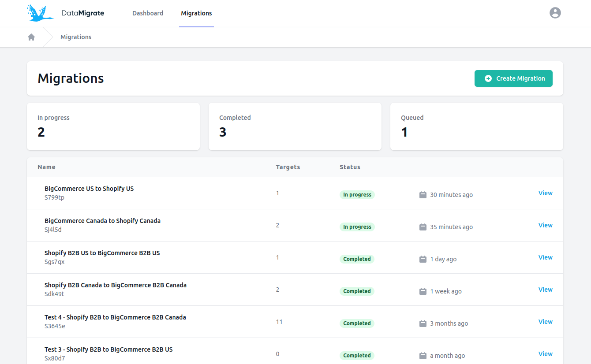Click the 'a month ago' timestamp
591x364 pixels.
[448, 356]
